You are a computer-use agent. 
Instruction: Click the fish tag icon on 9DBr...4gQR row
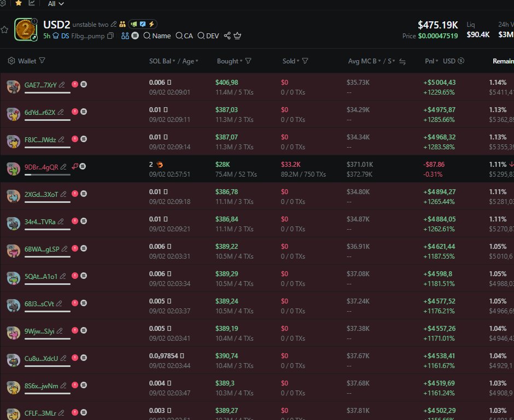(74, 166)
